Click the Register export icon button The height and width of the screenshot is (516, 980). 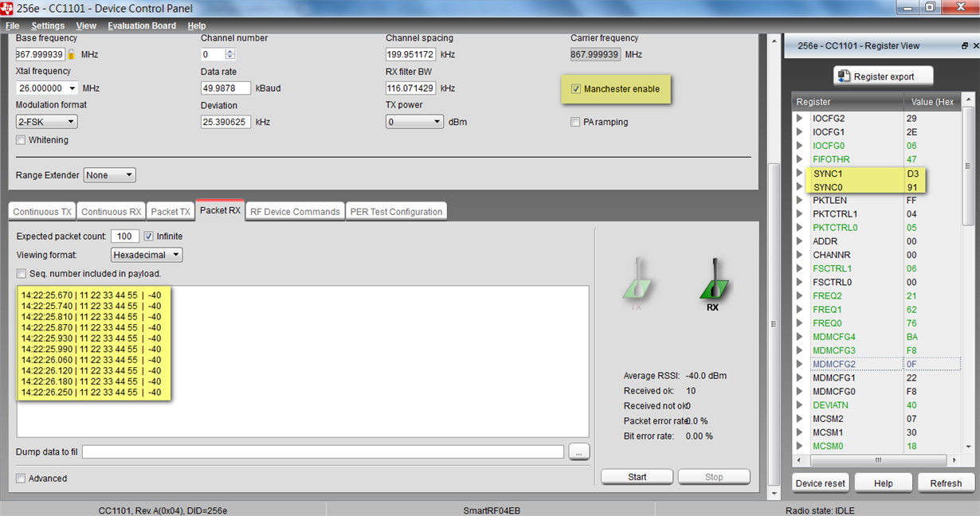(884, 76)
